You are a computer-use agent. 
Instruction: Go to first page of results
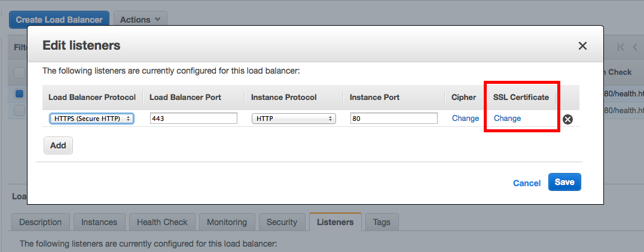(621, 47)
